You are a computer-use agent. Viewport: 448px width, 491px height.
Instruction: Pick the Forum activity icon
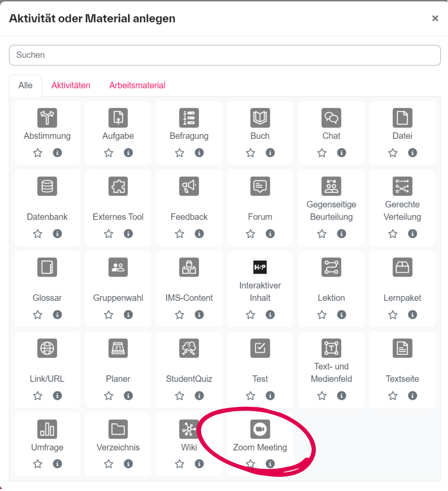click(260, 186)
